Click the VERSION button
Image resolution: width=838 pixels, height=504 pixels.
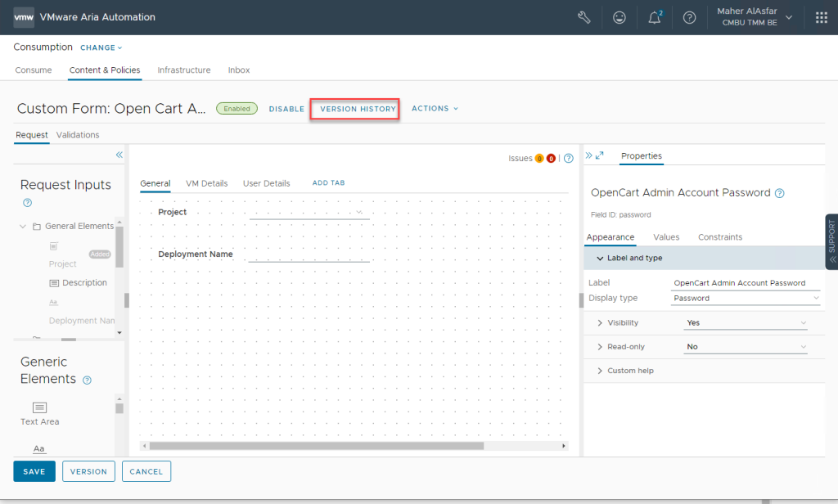(x=88, y=471)
